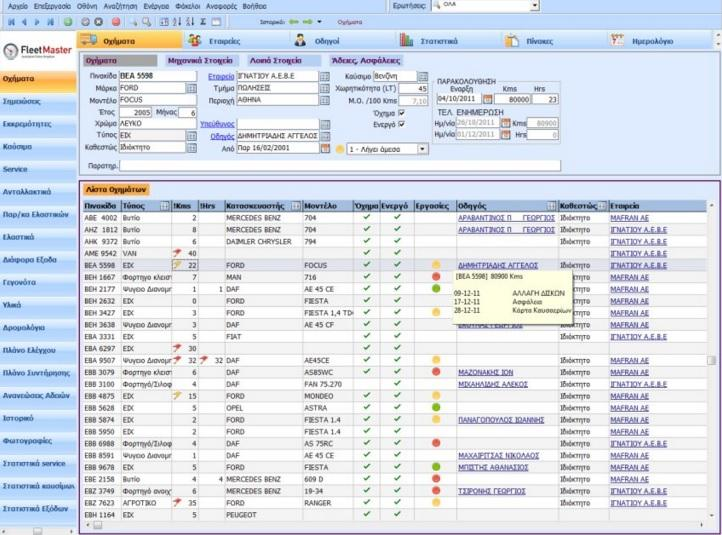Click the empty Παρατηρ. notes field
The image size is (722, 535).
click(x=340, y=166)
